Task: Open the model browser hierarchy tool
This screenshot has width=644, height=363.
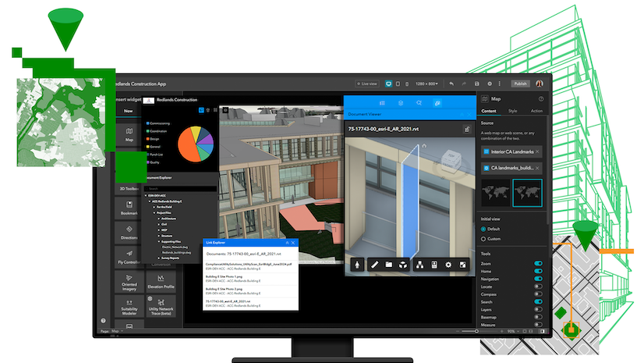Action: (419, 265)
